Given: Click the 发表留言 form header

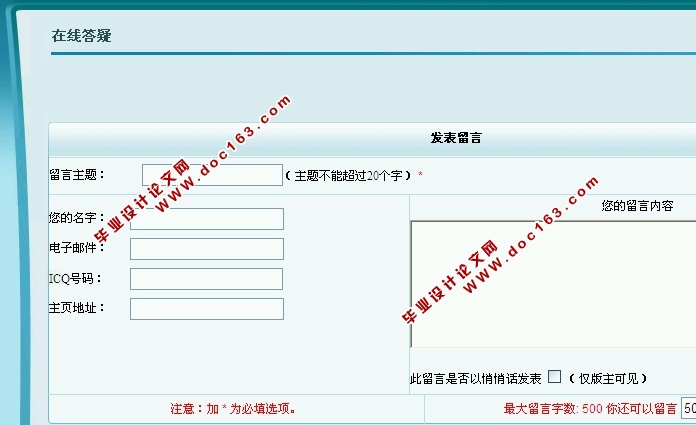Looking at the screenshot, I should pyautogui.click(x=456, y=138).
